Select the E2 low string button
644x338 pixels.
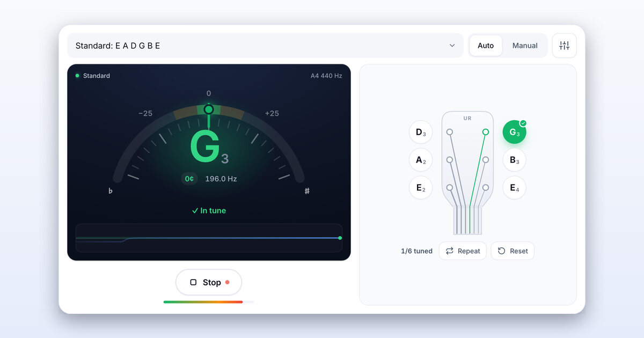421,188
